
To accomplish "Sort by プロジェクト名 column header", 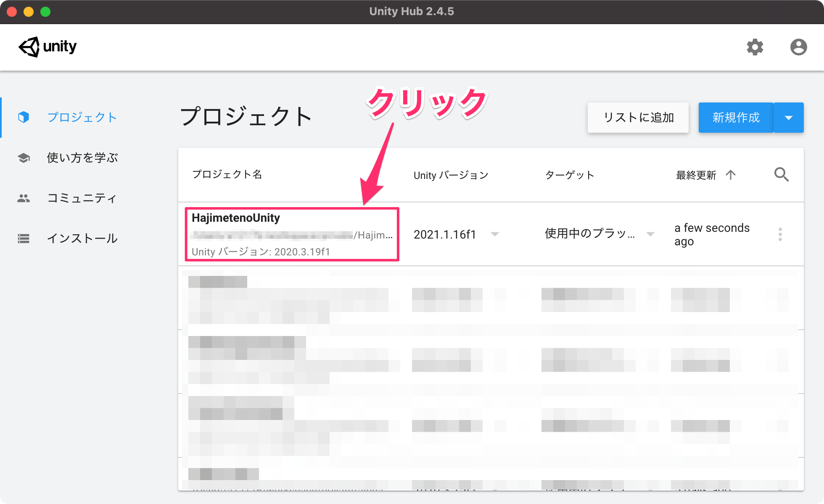I will click(x=227, y=174).
